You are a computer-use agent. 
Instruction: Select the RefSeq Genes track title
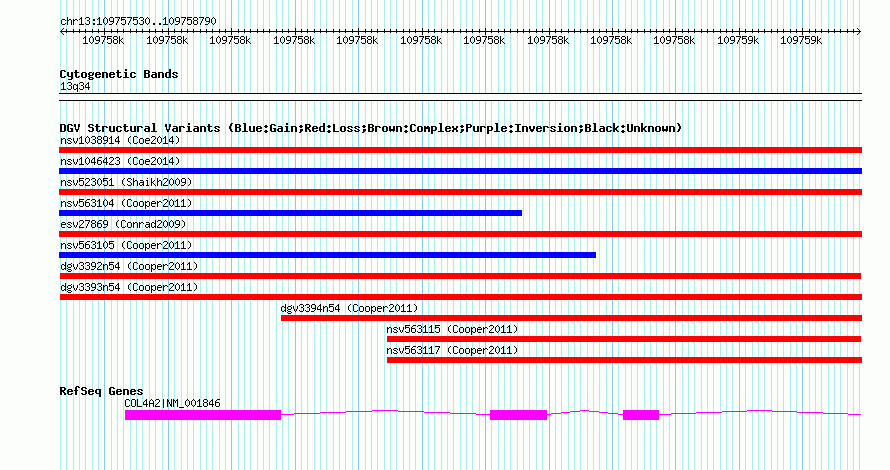(101, 391)
